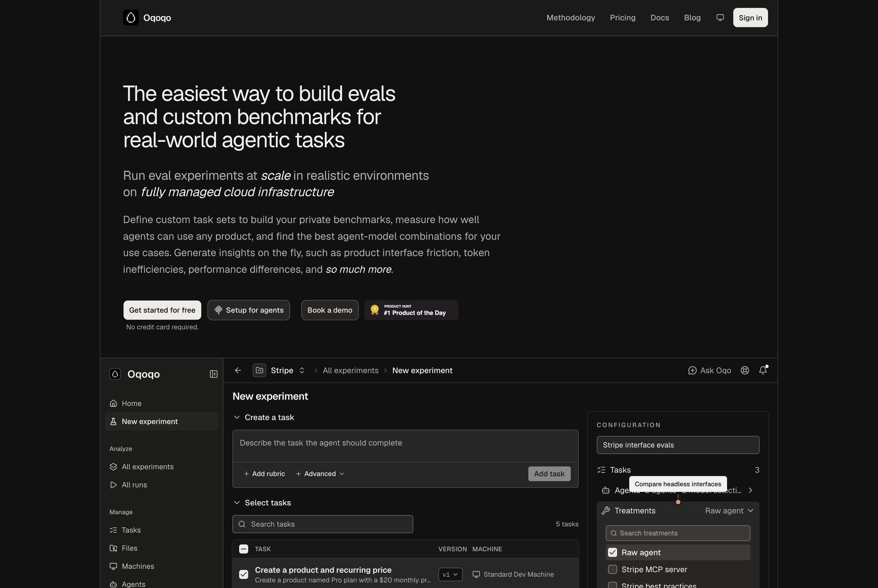Click Book a demo button
Viewport: 878px width, 588px height.
point(330,310)
